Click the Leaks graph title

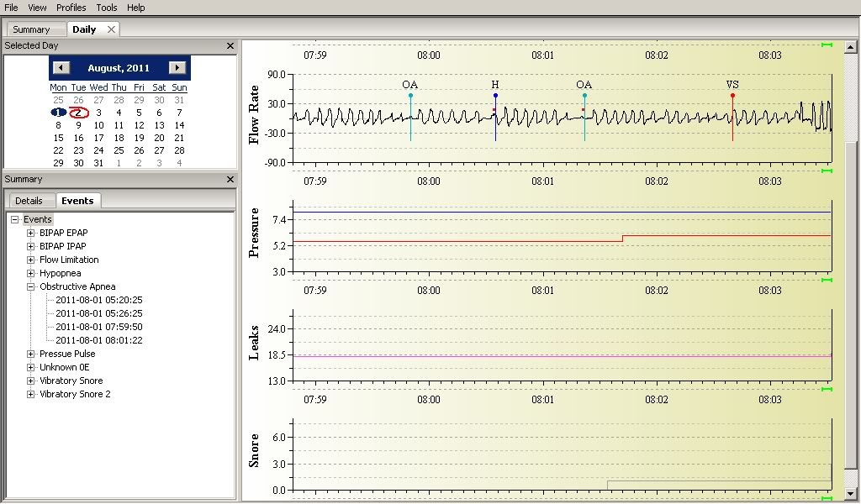pyautogui.click(x=254, y=343)
